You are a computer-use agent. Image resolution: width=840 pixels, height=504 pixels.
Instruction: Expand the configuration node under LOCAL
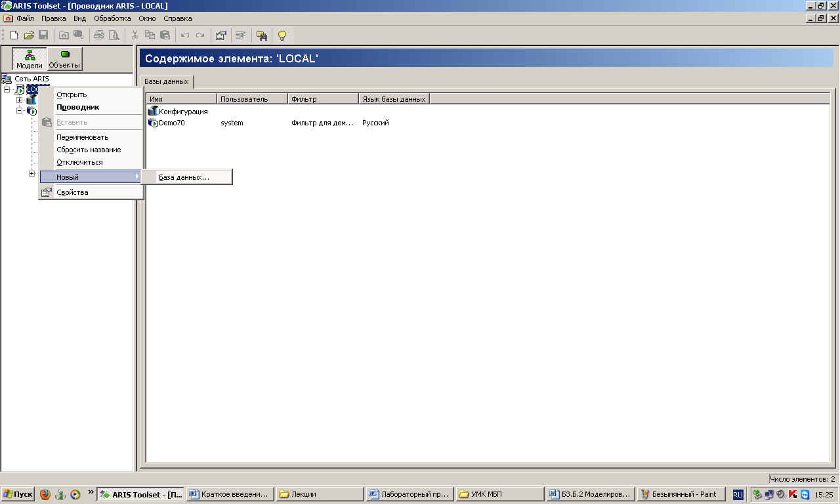click(x=19, y=100)
